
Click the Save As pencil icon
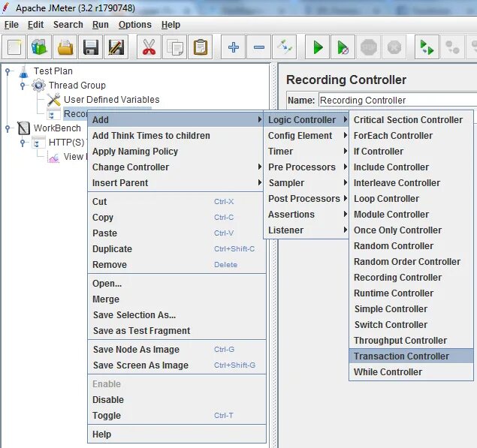click(x=116, y=47)
